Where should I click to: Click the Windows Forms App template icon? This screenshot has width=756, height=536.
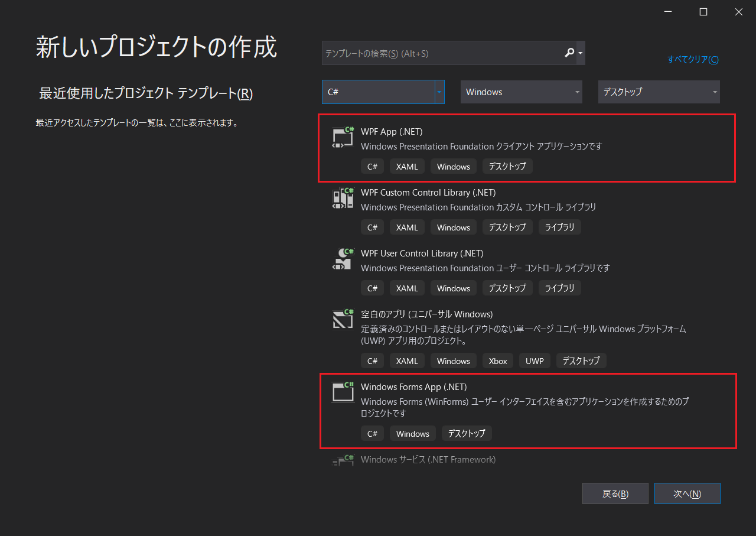point(343,392)
